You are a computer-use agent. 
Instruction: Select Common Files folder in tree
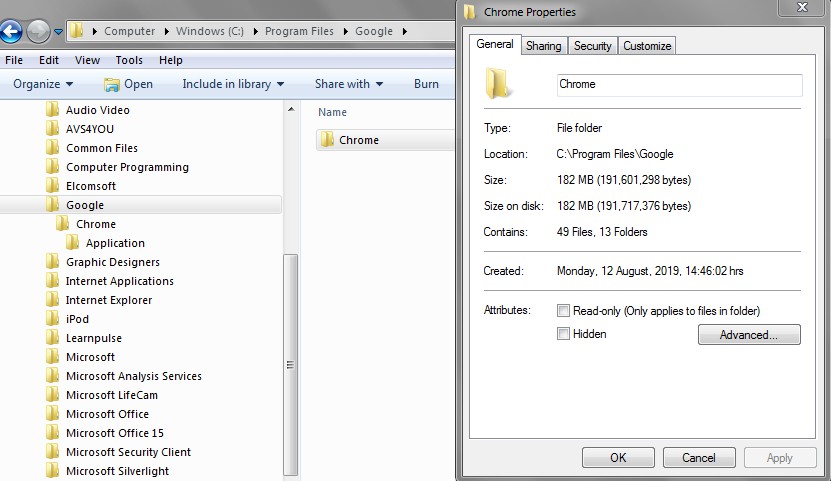pyautogui.click(x=102, y=148)
